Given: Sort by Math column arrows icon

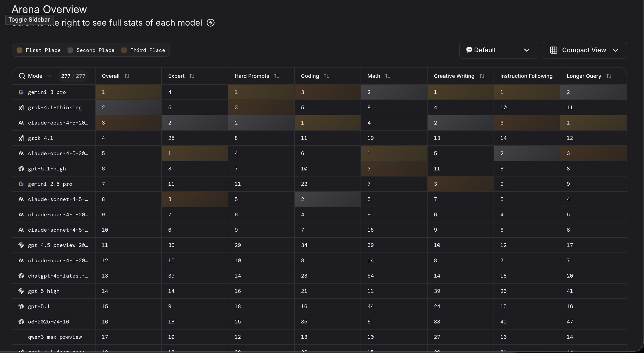Looking at the screenshot, I should pyautogui.click(x=388, y=76).
